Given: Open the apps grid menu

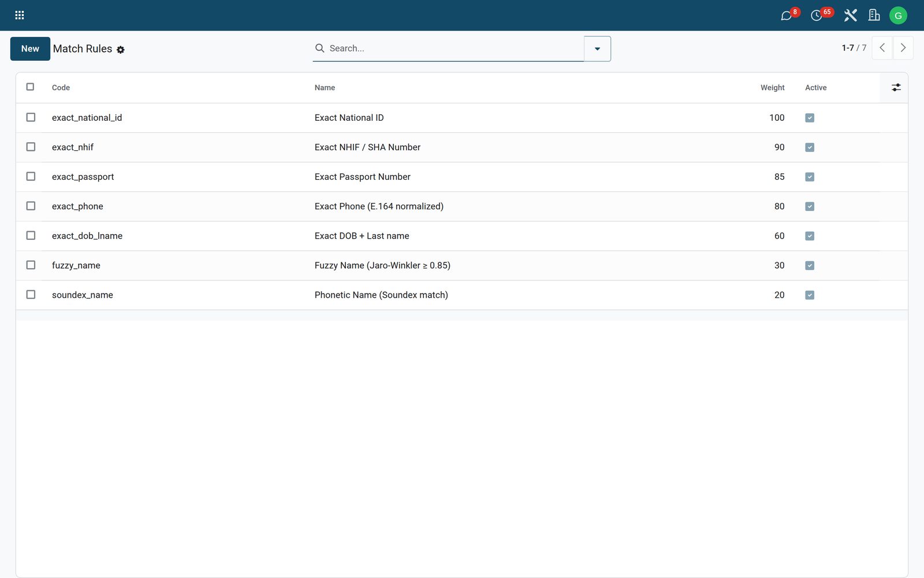Looking at the screenshot, I should pos(20,15).
